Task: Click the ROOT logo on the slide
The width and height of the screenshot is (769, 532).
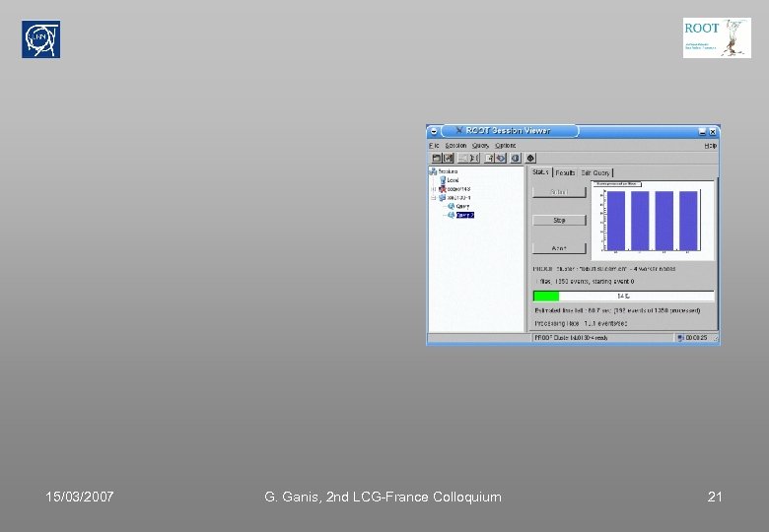Action: click(x=717, y=37)
